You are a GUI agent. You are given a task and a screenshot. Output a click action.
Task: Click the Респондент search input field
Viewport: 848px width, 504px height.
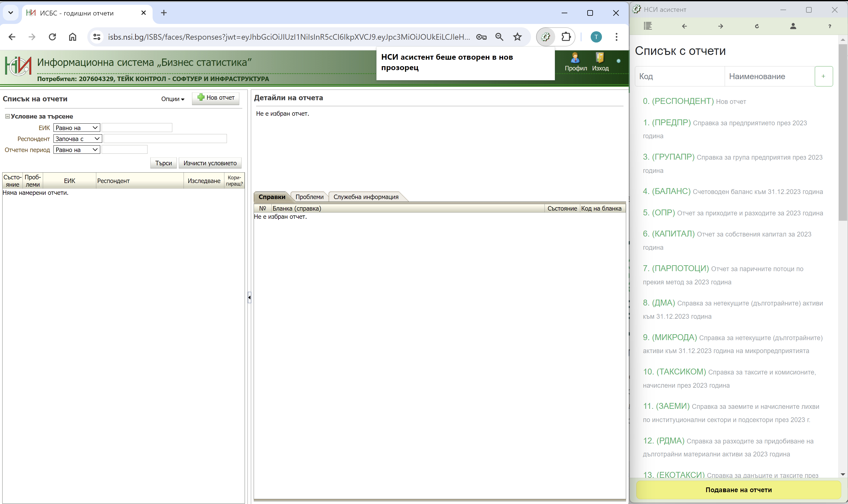click(165, 139)
